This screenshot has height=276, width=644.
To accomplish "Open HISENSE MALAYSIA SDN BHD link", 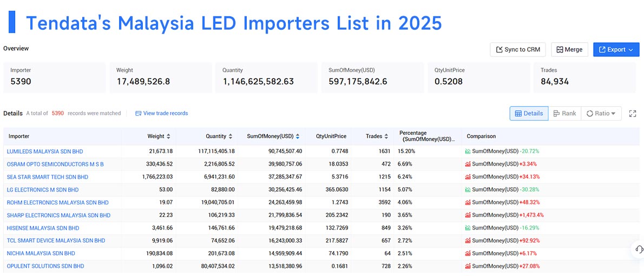I will [x=43, y=227].
